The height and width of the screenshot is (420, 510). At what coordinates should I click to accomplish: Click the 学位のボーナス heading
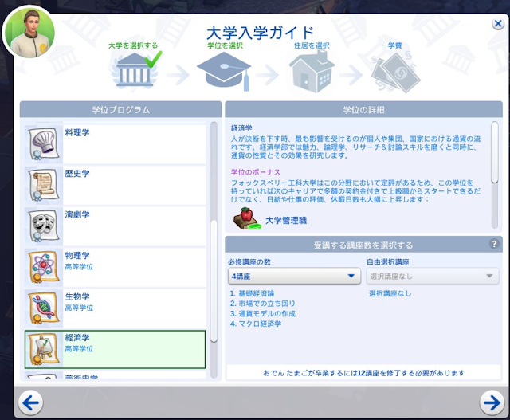click(x=256, y=172)
